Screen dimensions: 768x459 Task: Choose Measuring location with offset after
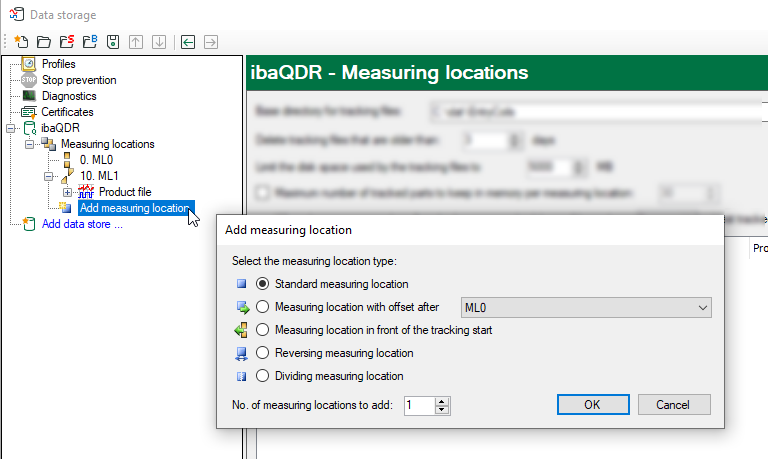(263, 307)
